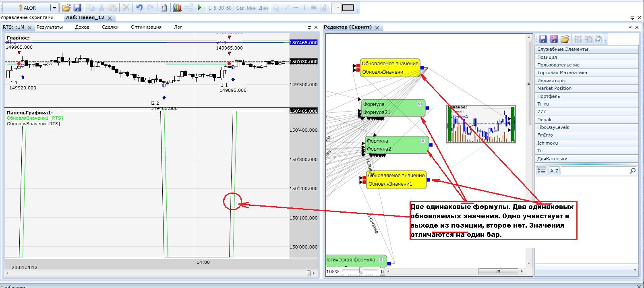This screenshot has height=288, width=644.
Task: Set interval to 30 in toolbar
Action: coord(221,8)
